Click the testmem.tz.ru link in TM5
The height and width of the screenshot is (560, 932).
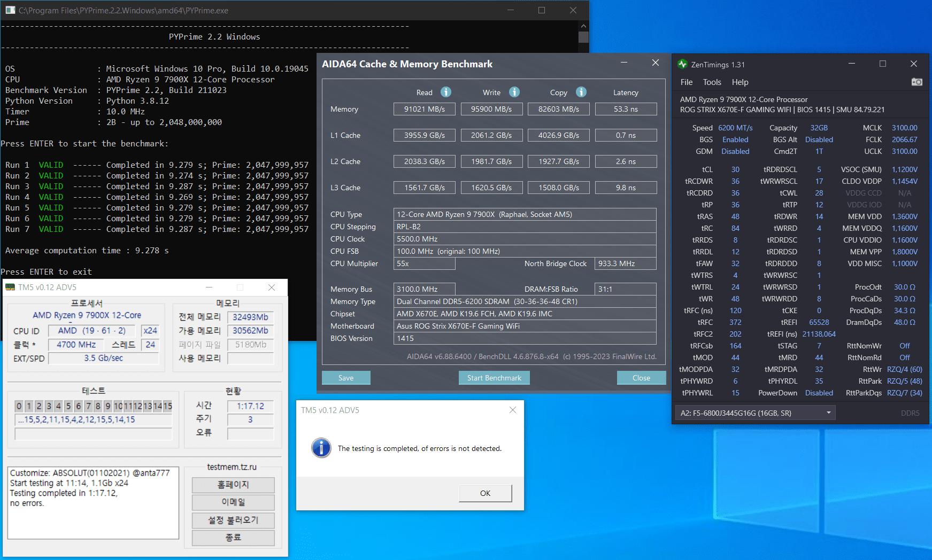click(232, 466)
